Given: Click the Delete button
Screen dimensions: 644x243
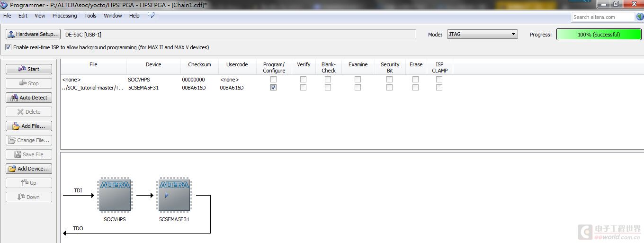Looking at the screenshot, I should [29, 112].
